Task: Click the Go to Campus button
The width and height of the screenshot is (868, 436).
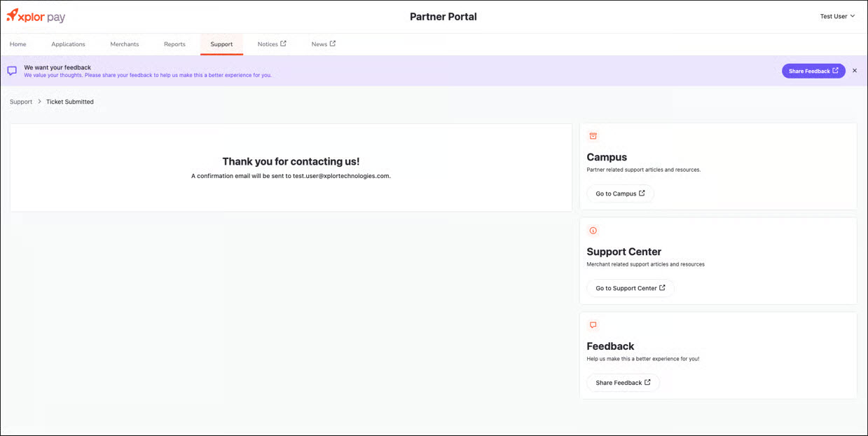Action: pyautogui.click(x=620, y=193)
